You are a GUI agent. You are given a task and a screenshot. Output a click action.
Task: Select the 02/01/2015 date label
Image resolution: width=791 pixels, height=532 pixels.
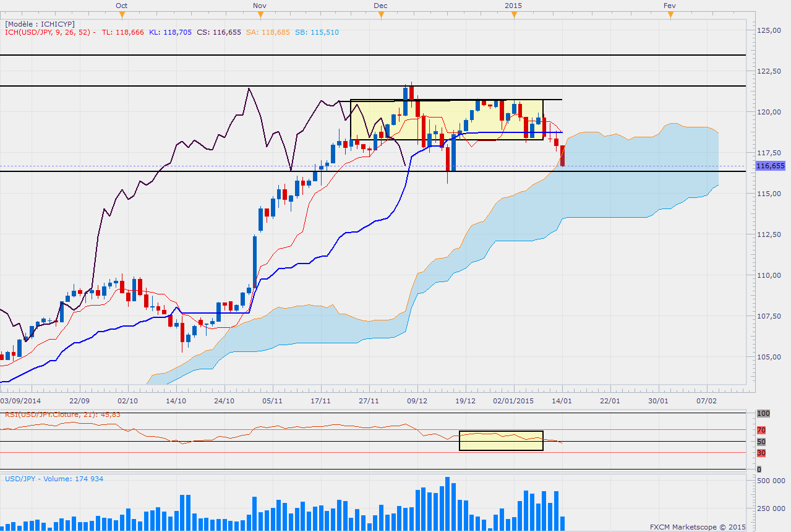point(513,401)
